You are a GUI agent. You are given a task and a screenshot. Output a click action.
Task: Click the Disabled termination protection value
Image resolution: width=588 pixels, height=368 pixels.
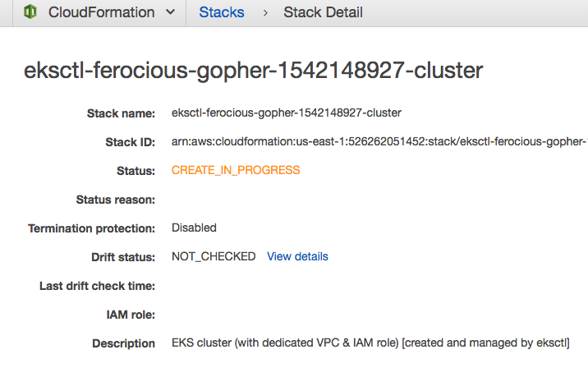pos(194,228)
